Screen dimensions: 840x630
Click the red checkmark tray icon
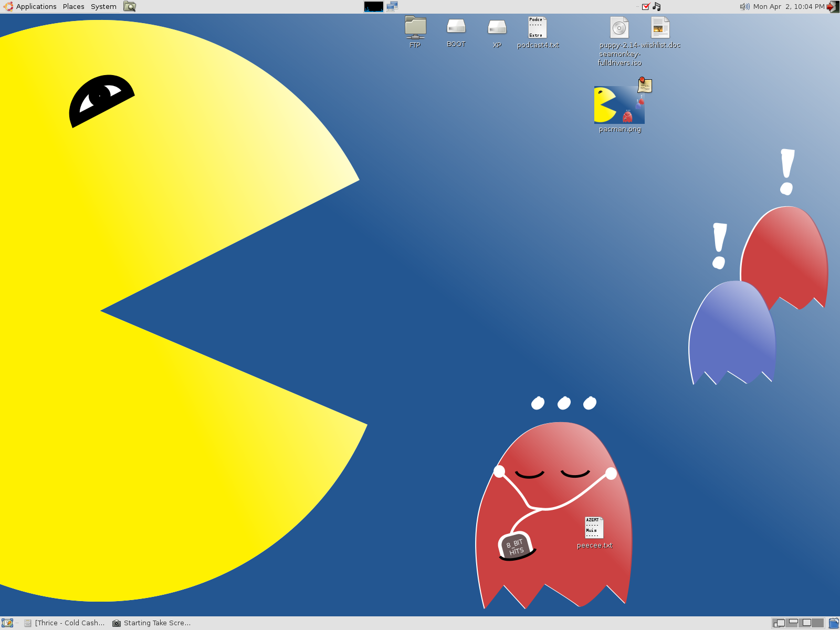coord(646,6)
